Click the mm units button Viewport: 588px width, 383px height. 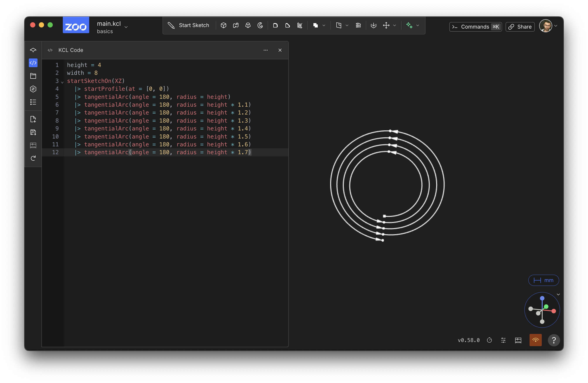click(543, 280)
